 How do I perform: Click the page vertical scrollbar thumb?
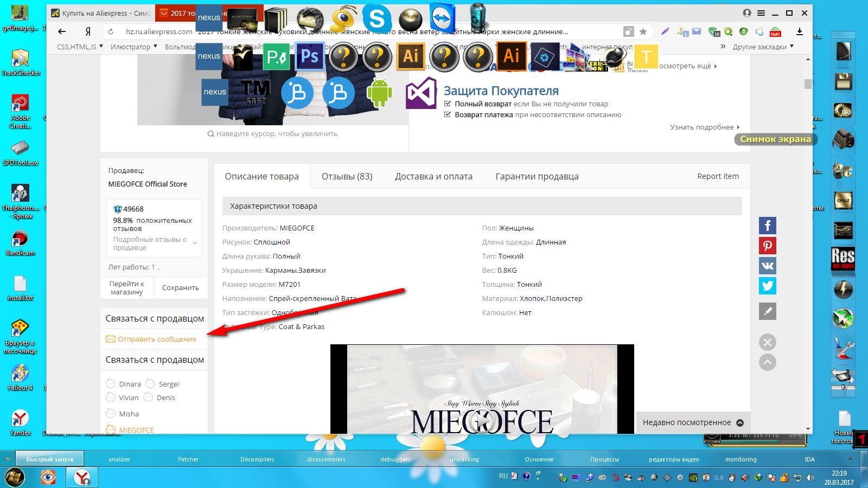point(808,84)
